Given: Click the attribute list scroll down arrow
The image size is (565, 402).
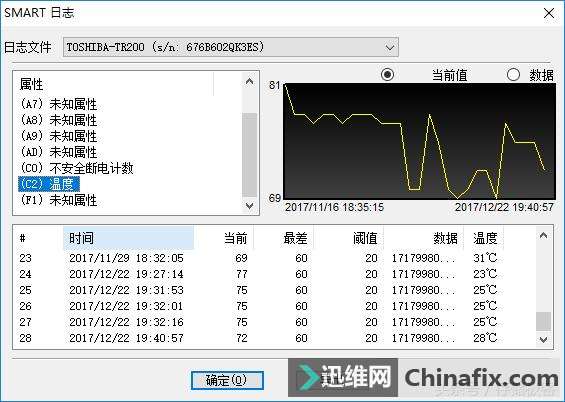Looking at the screenshot, I should [249, 206].
